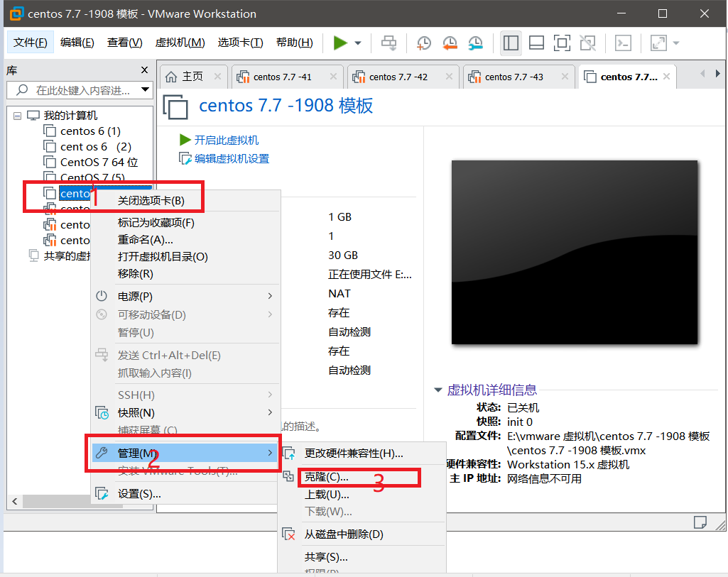Choose 重命名(A)... in context menu
The width and height of the screenshot is (728, 577).
point(145,240)
